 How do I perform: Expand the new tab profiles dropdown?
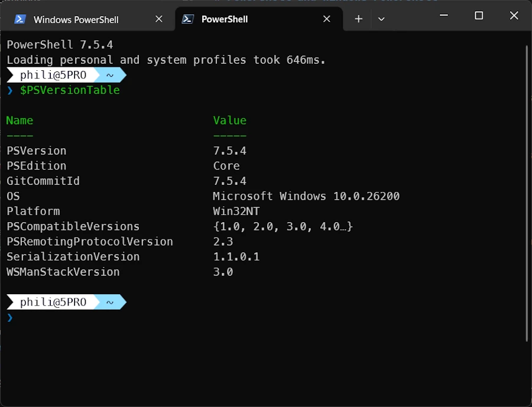pyautogui.click(x=381, y=19)
